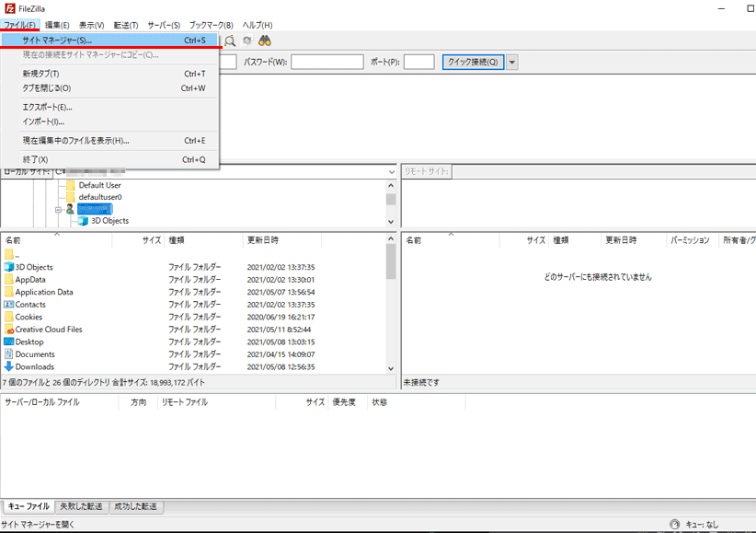This screenshot has height=533, width=756.
Task: Click the queue direction (方向) column header
Action: [x=138, y=402]
